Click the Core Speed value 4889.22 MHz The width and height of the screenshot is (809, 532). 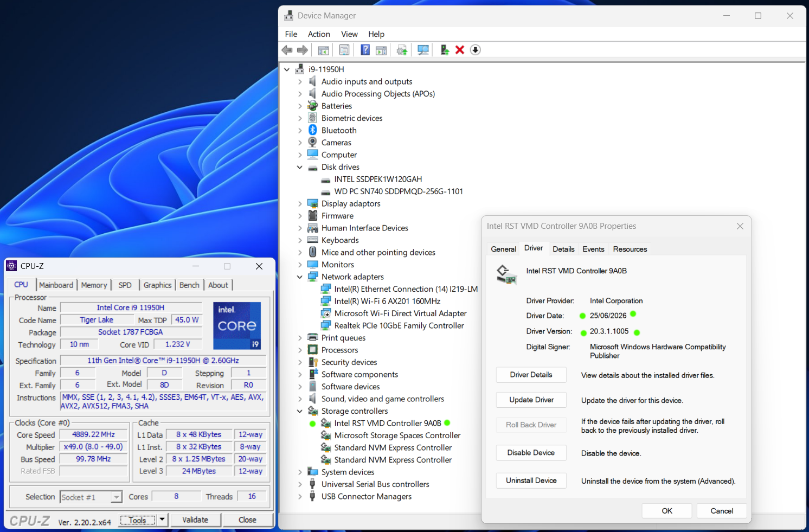tap(94, 434)
